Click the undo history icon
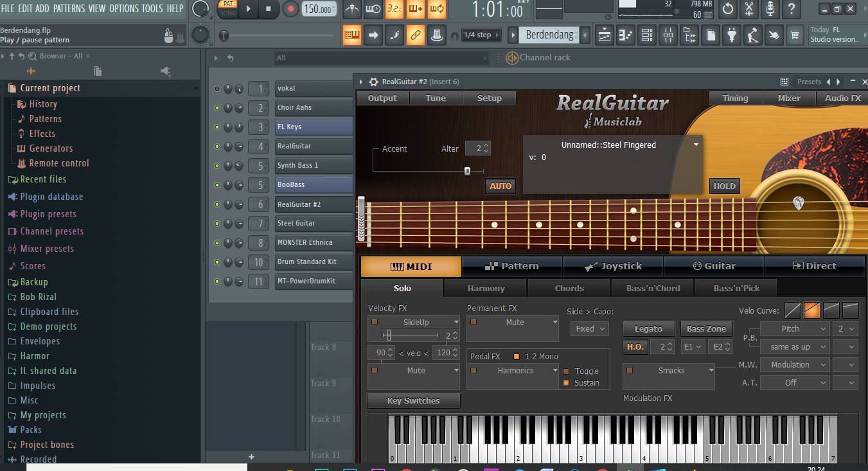This screenshot has width=868, height=471. point(728,9)
